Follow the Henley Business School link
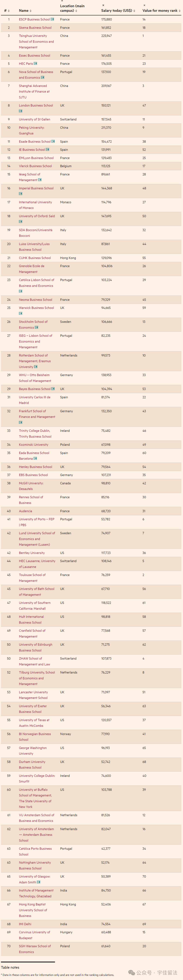Screen dimensions: 183x980 tap(36, 467)
